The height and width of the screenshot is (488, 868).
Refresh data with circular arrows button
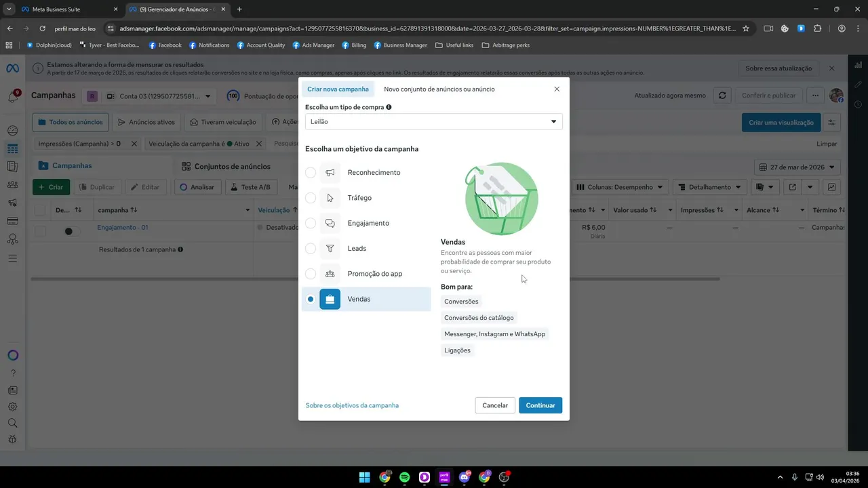tap(722, 96)
